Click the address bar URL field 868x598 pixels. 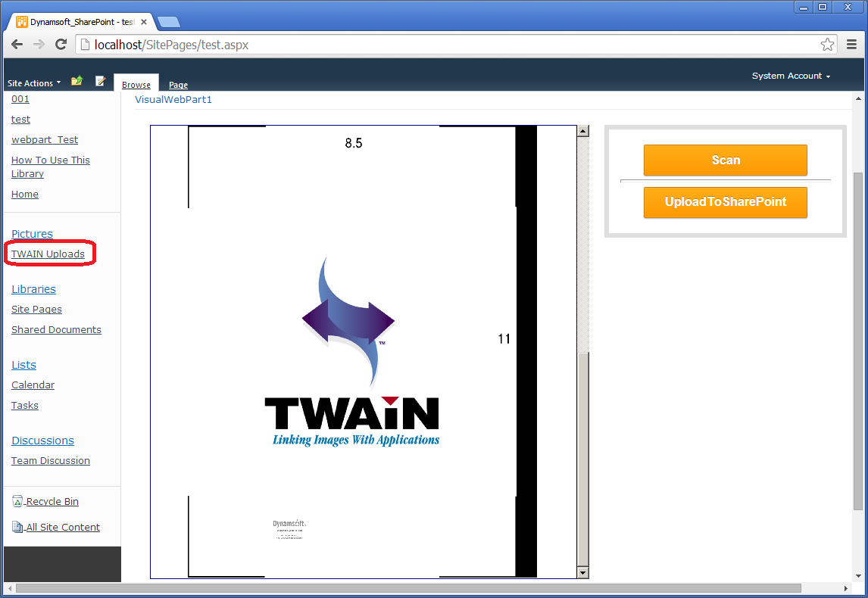[454, 45]
